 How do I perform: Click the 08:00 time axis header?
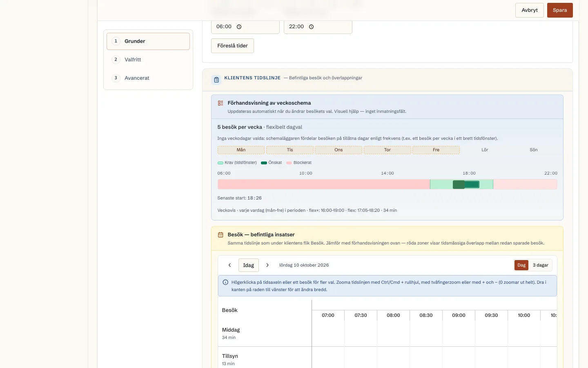393,315
